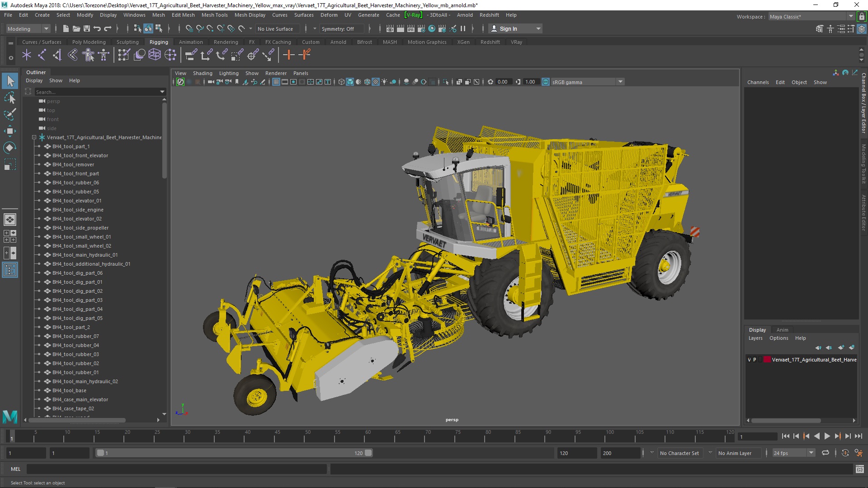Click the MEL script language button
This screenshot has width=868, height=488.
[15, 469]
